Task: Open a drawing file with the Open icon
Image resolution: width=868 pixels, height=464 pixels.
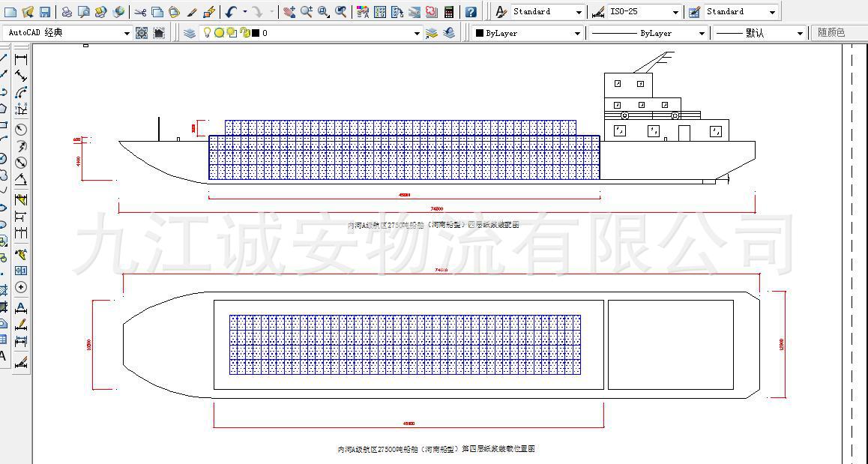Action: pyautogui.click(x=28, y=12)
